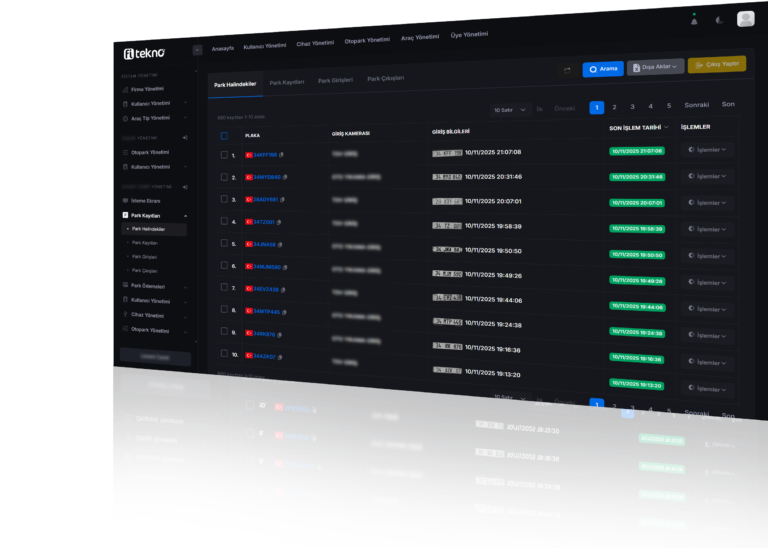Go to page 3 in pagination
This screenshot has height=548, width=768.
[x=632, y=106]
